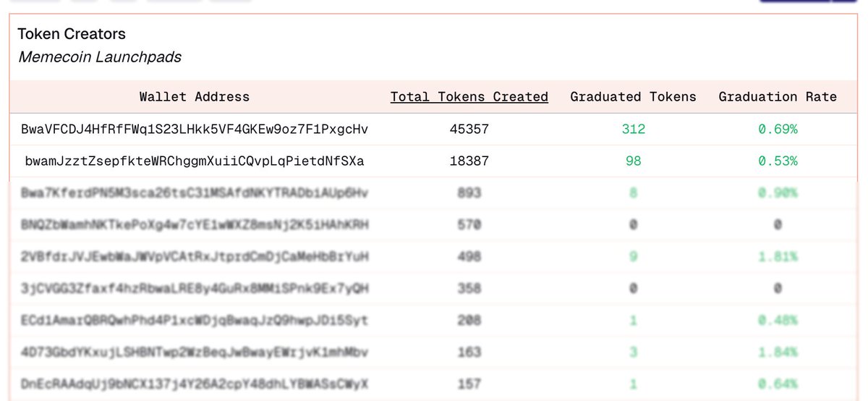
Task: Select blurred wallet address starting 3jCVGG3Z
Action: click(195, 289)
